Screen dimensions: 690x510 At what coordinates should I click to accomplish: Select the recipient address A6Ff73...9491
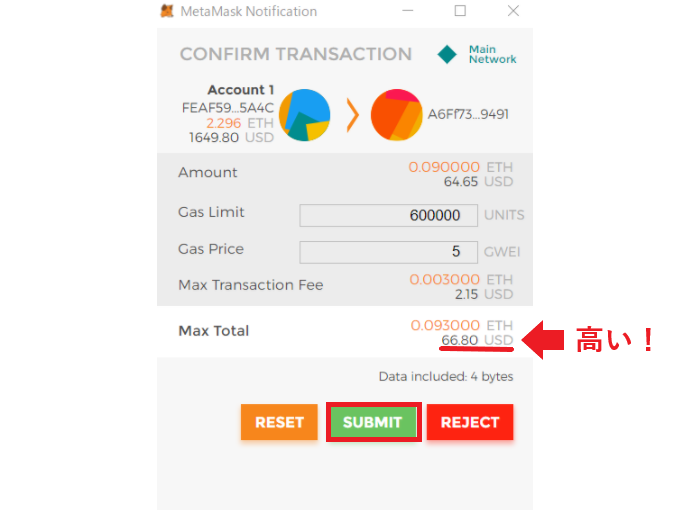coord(468,114)
